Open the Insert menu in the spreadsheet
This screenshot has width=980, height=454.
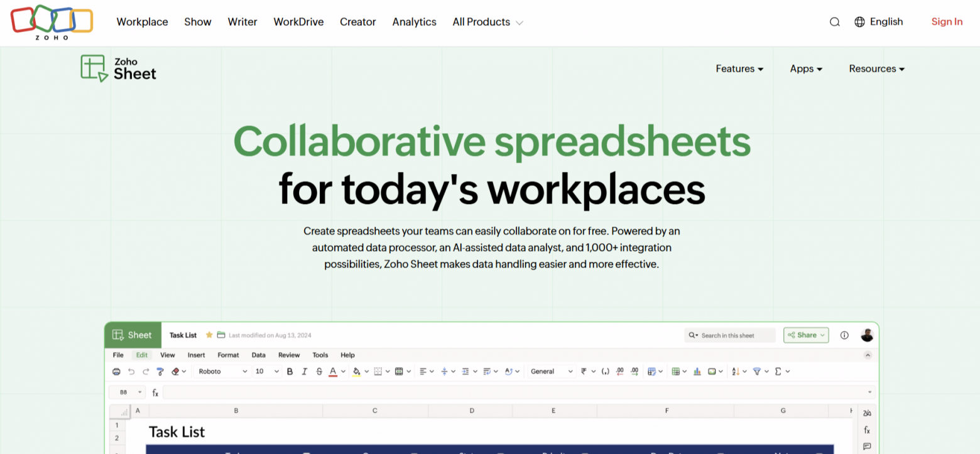(x=197, y=355)
